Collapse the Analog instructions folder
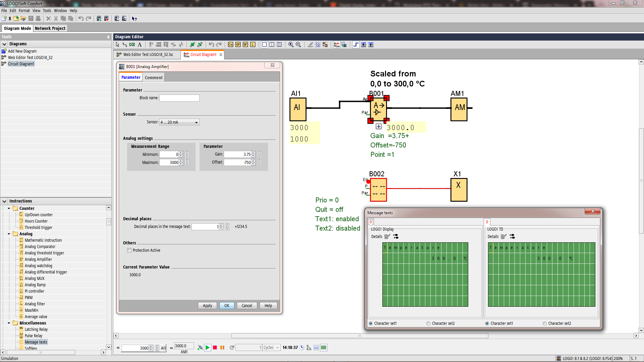Viewport: 644px width, 362px height. [9, 234]
